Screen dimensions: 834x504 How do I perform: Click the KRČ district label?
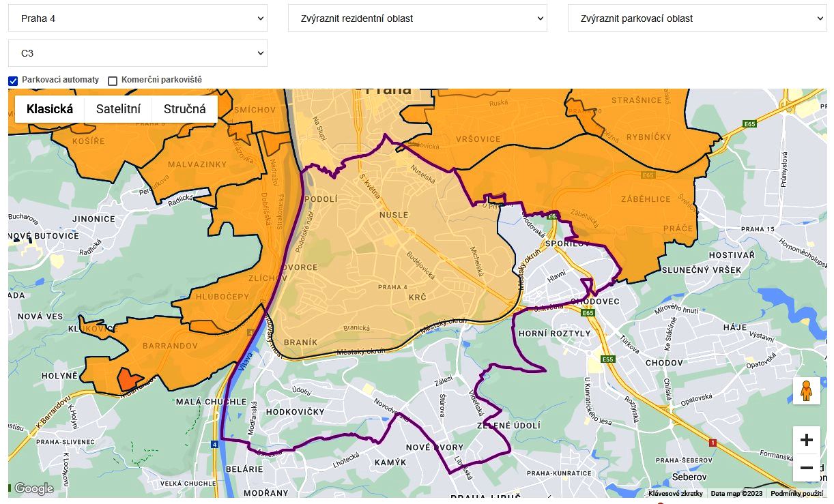pyautogui.click(x=418, y=298)
